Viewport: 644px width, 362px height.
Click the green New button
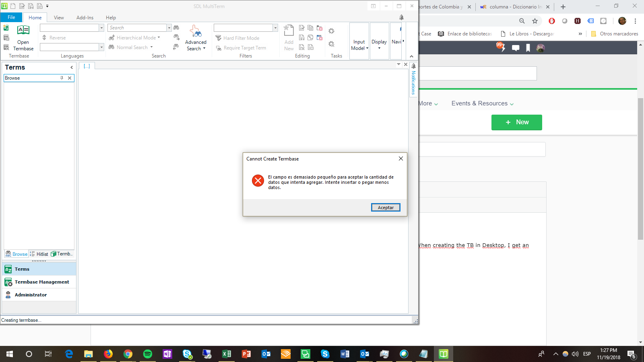[x=516, y=122]
